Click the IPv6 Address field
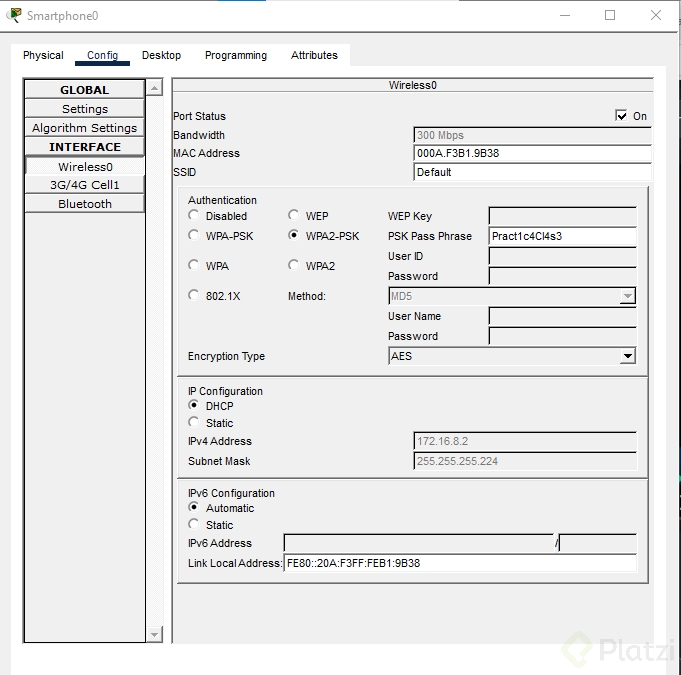681x675 pixels. (x=419, y=543)
